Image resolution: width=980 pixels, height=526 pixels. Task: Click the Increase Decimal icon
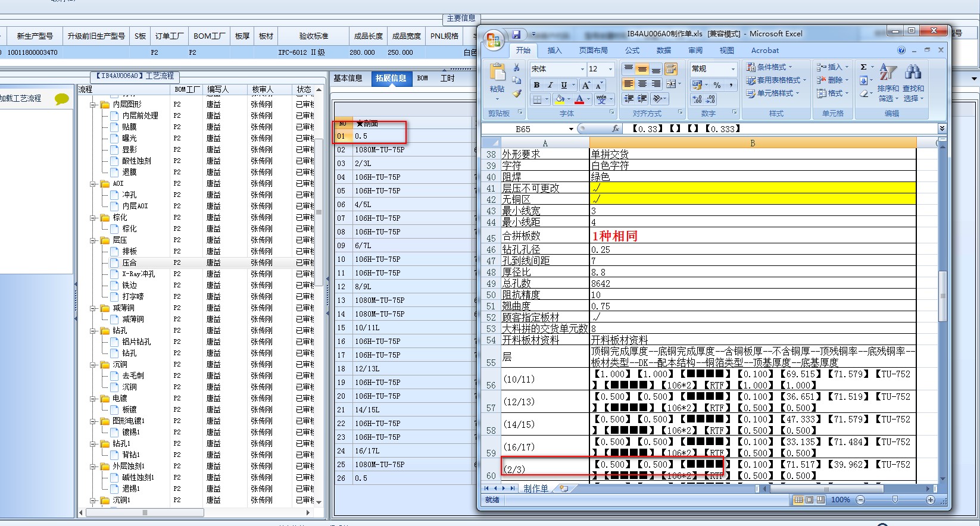click(x=697, y=99)
